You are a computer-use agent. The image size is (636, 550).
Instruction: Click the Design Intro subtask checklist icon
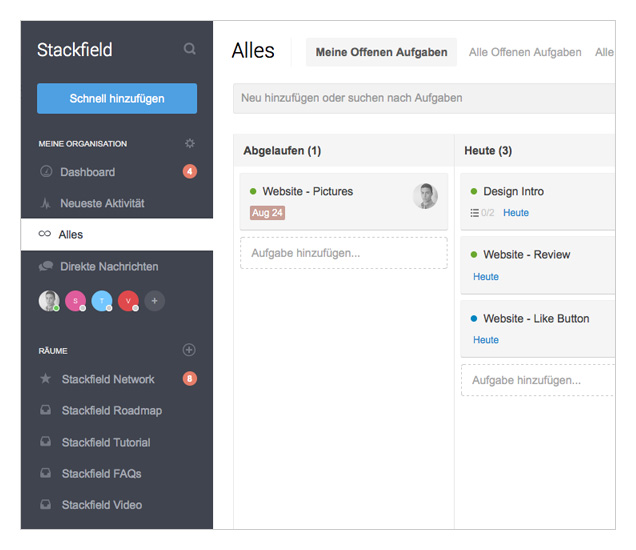point(475,213)
